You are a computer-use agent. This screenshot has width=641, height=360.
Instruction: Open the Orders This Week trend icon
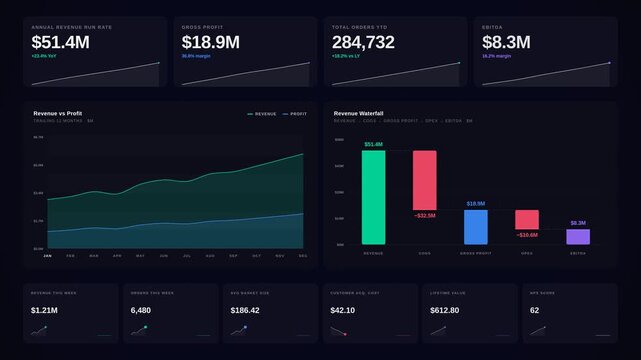139,331
